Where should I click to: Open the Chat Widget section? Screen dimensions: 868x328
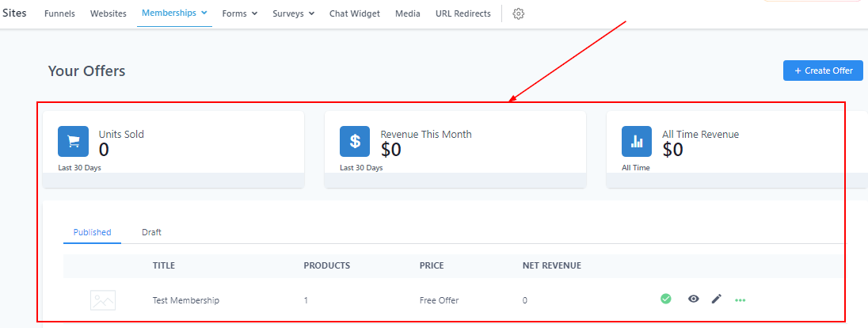click(x=354, y=13)
